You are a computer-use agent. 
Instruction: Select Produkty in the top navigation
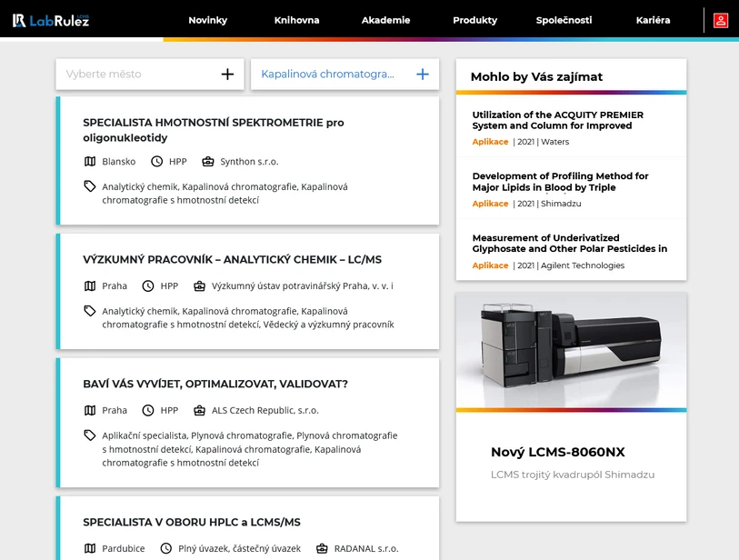coord(474,20)
